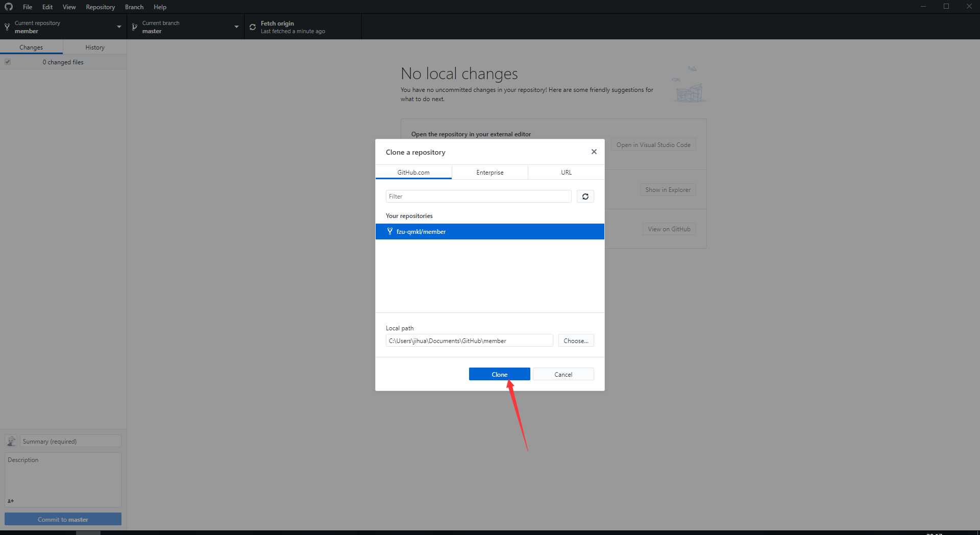Click the user avatar beside Summary
980x535 pixels.
pos(11,441)
